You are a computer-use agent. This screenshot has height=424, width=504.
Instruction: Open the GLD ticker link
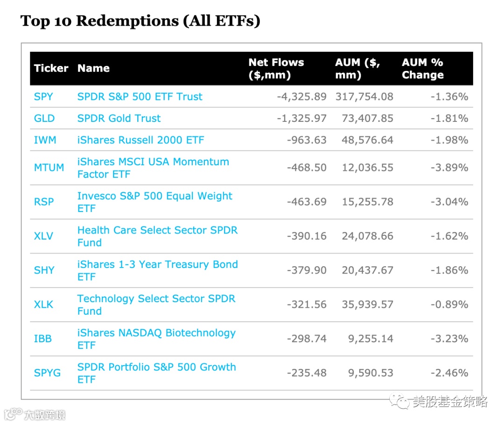pos(44,118)
